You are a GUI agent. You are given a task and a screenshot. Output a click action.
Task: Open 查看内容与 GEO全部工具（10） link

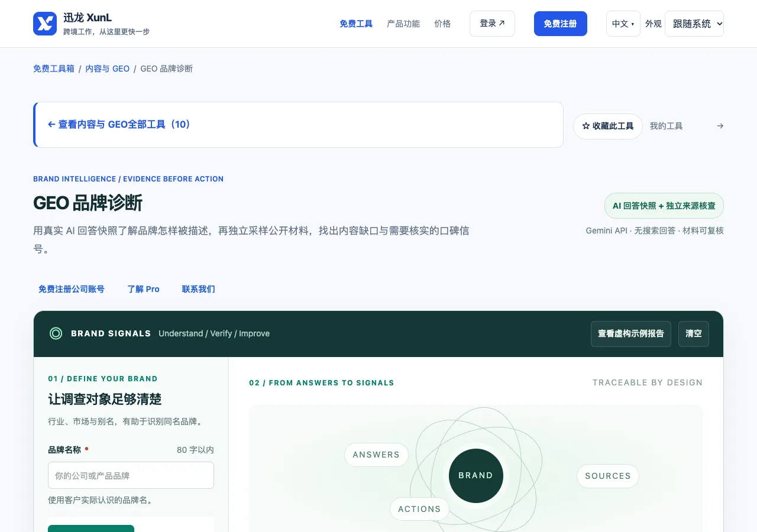119,125
